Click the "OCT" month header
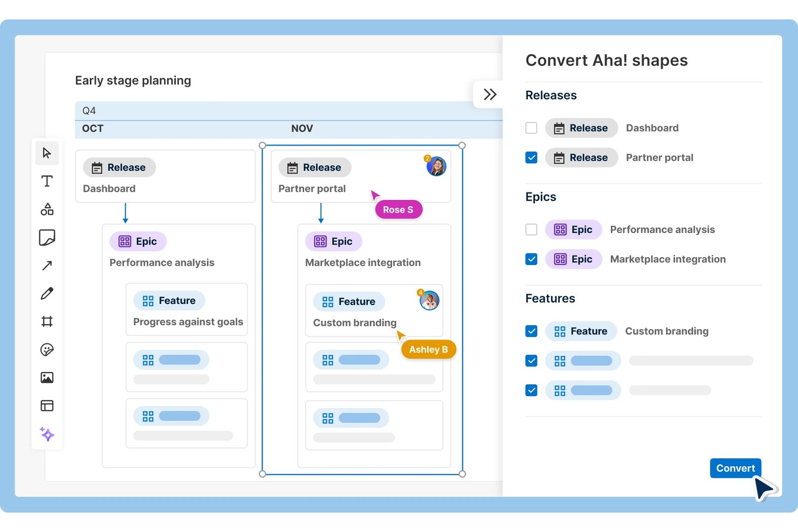The width and height of the screenshot is (798, 532). tap(93, 128)
